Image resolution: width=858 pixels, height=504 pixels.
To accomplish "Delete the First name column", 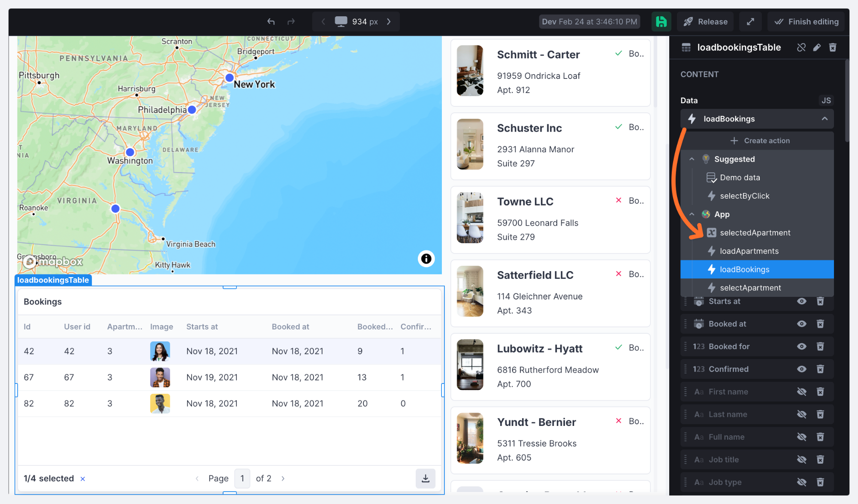I will tap(820, 392).
